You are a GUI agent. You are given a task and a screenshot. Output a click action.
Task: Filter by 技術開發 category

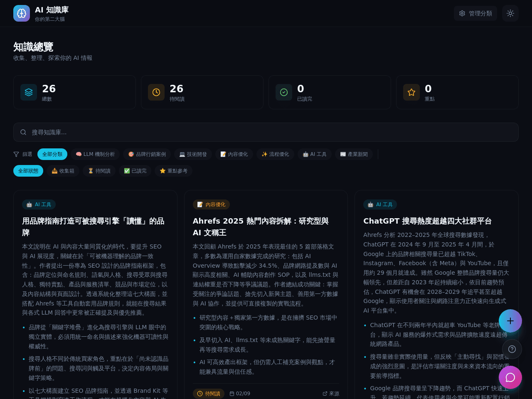click(x=193, y=154)
